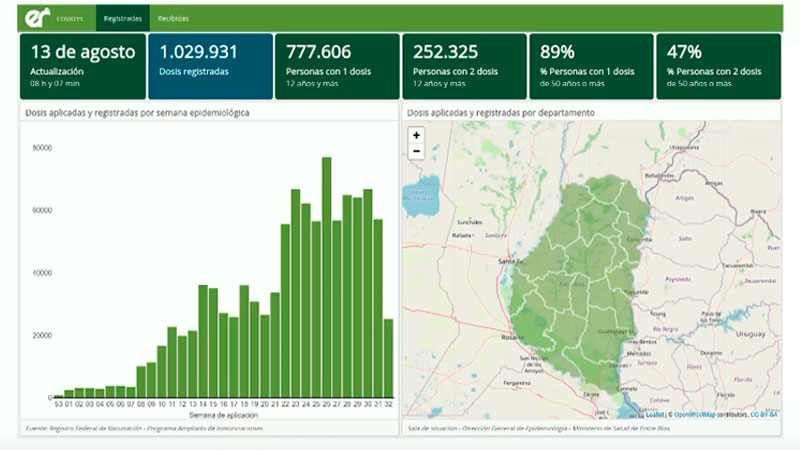Image resolution: width=800 pixels, height=450 pixels.
Task: Select the Registradas tab
Action: point(123,19)
